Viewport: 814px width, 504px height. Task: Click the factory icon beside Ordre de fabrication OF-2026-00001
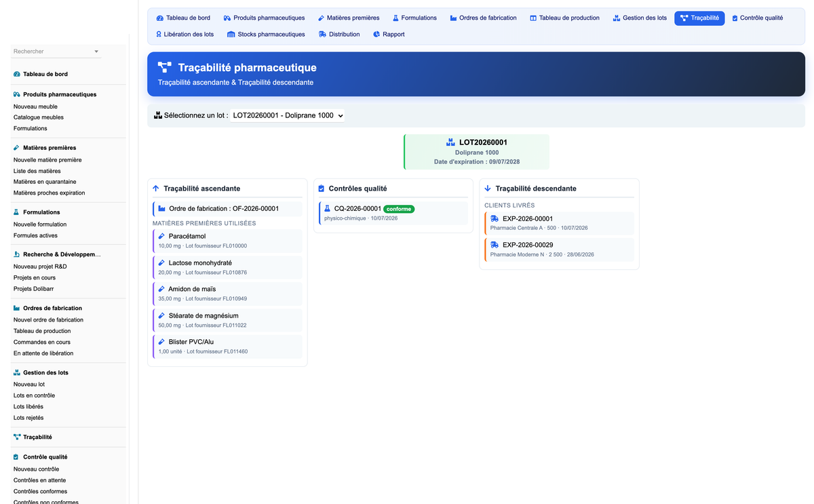161,208
